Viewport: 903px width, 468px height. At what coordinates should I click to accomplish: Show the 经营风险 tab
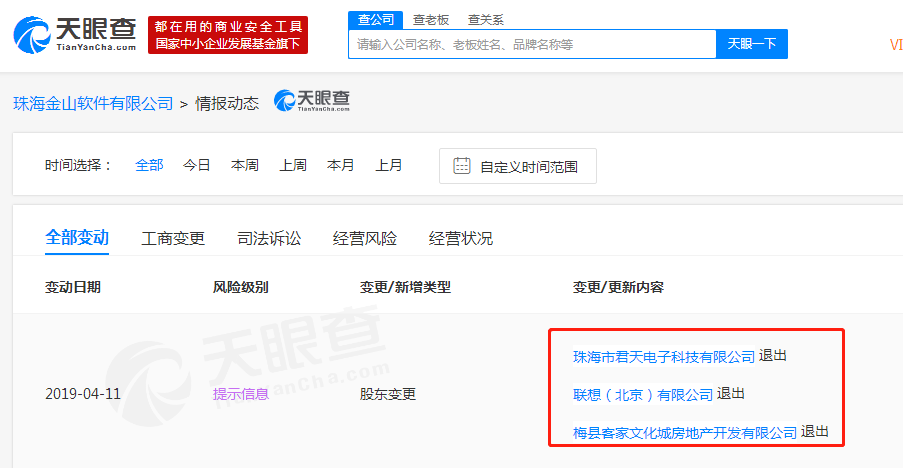click(365, 238)
